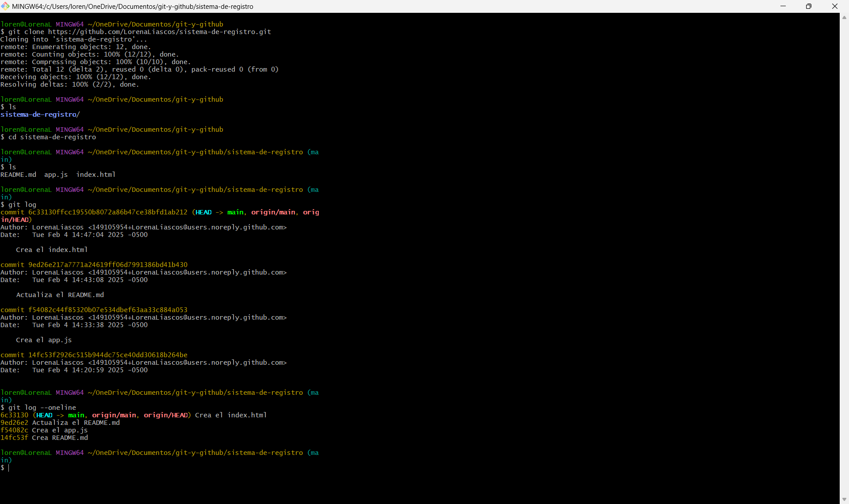This screenshot has height=504, width=849.
Task: Click 'Receiving objects: 100% (12/12)' output line
Action: 76,77
